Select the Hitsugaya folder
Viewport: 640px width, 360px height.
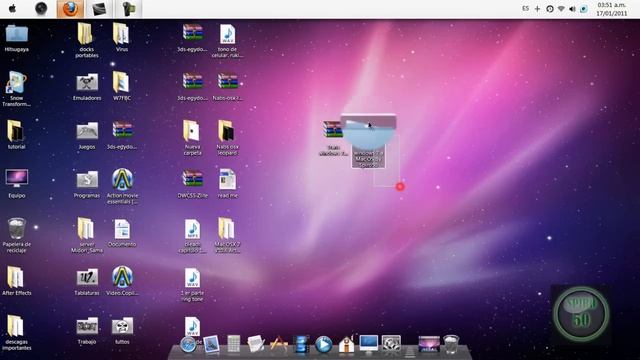[x=17, y=38]
